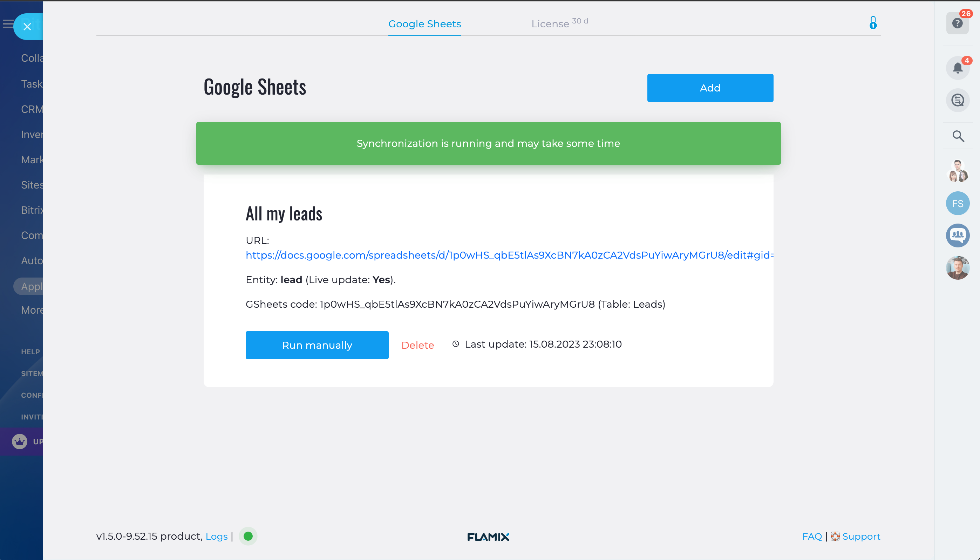This screenshot has width=980, height=560.
Task: Click the Support link
Action: (861, 537)
